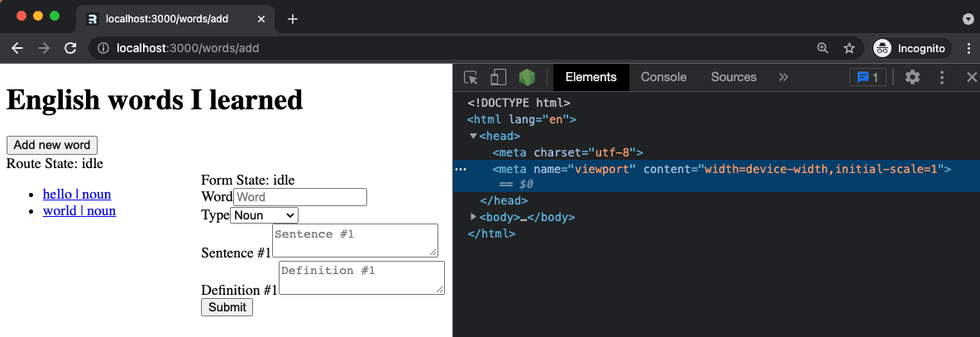Open a new browser tab
Viewport: 980px width, 337px height.
[293, 18]
